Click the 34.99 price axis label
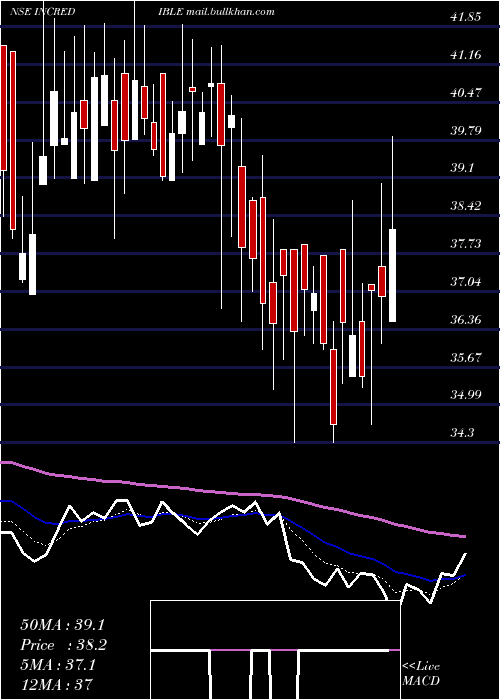 (466, 395)
